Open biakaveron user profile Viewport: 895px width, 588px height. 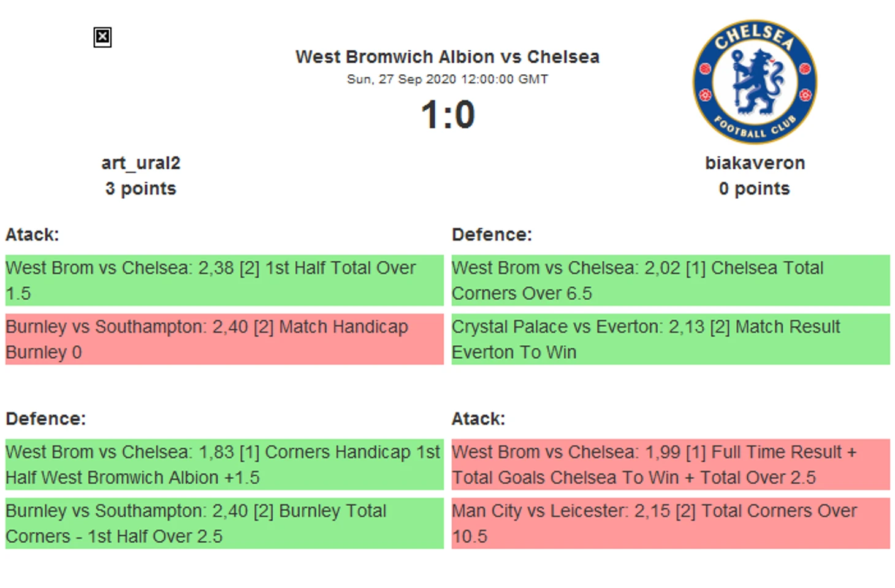coord(755,163)
